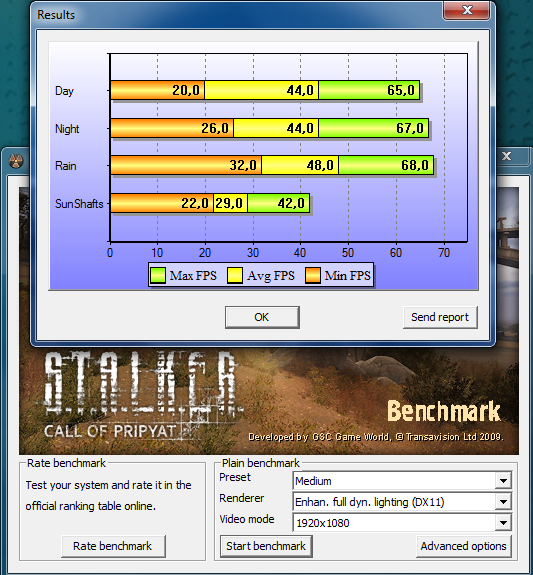Expand the Renderer dropdown arrow
Screen dimensions: 533x575
503,502
